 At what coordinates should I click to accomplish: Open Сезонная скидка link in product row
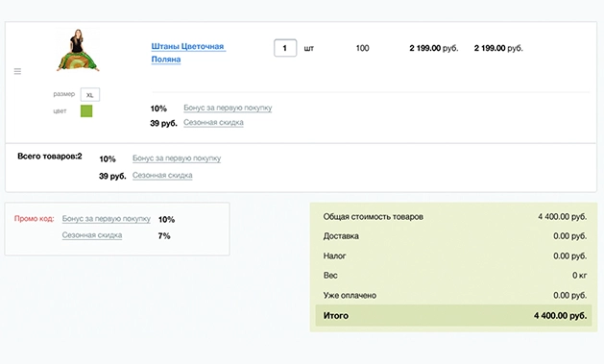213,123
